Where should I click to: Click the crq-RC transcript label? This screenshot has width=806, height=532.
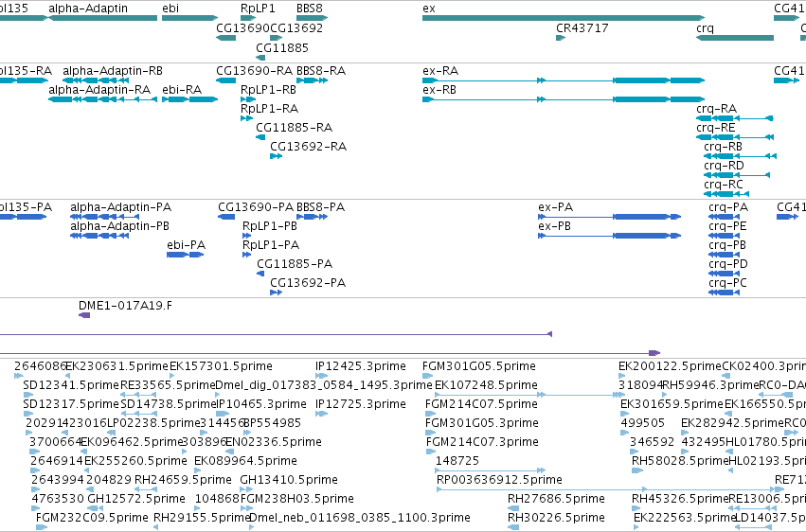(724, 185)
